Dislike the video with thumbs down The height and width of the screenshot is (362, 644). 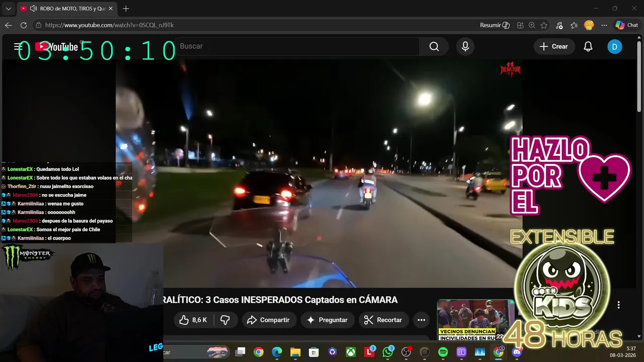(x=225, y=320)
